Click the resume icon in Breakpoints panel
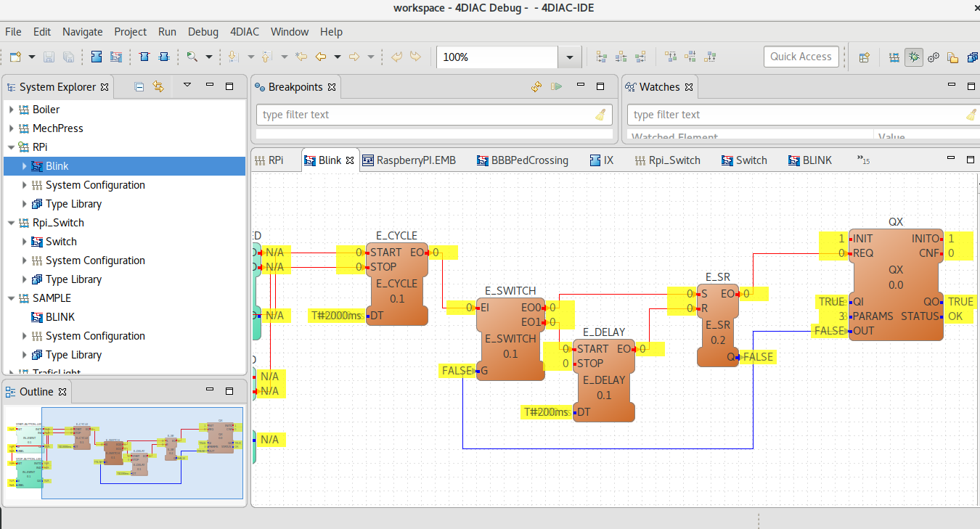The image size is (980, 529). [x=557, y=86]
